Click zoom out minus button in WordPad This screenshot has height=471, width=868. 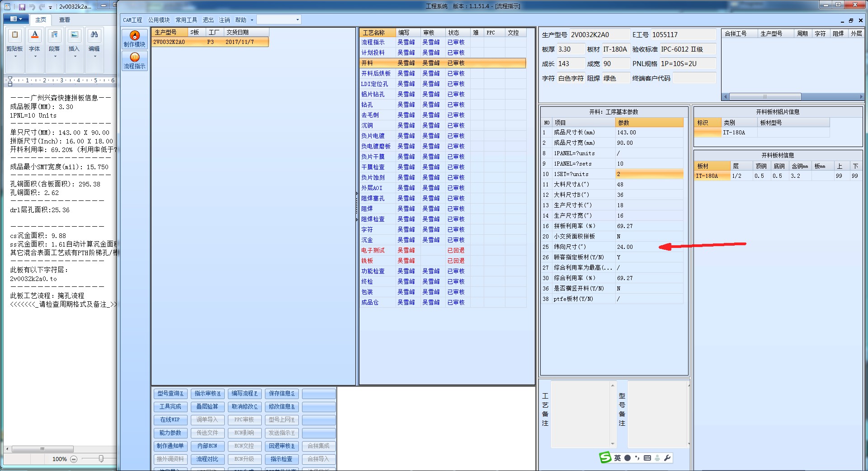pos(74,459)
